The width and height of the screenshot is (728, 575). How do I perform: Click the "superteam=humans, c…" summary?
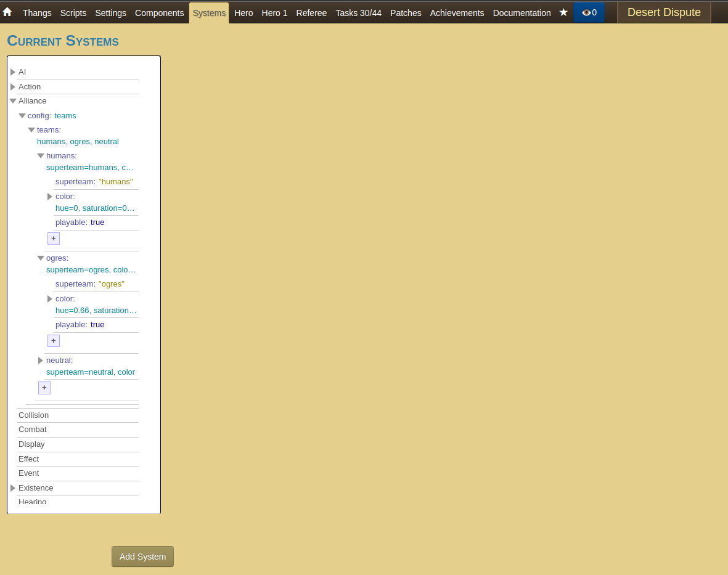point(89,168)
